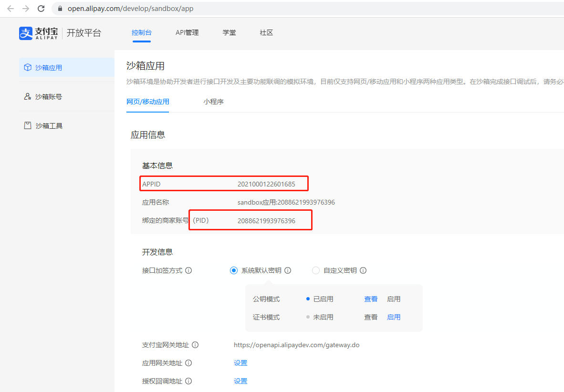Click the 绑定的商家账号 label
Viewport: 564px width, 392px height.
click(x=165, y=220)
